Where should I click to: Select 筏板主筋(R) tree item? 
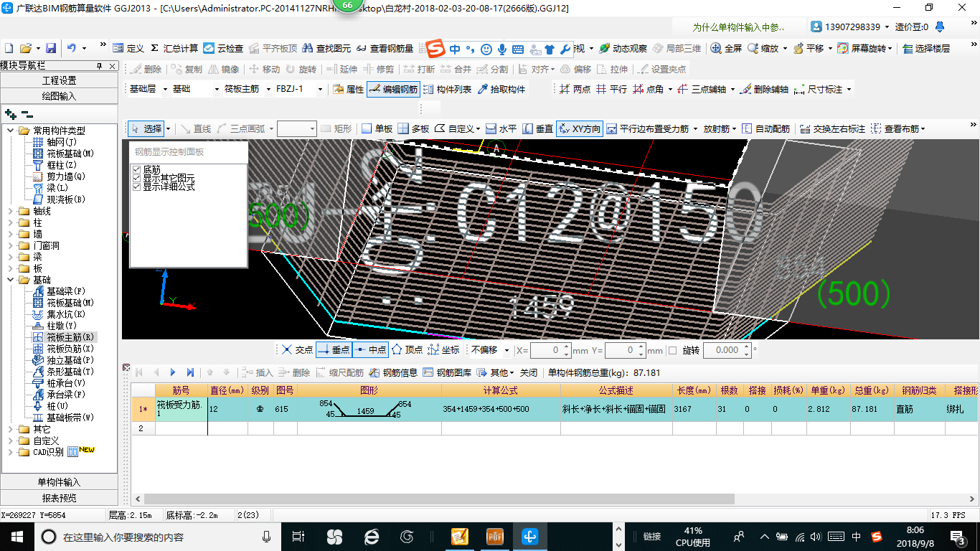pyautogui.click(x=70, y=337)
